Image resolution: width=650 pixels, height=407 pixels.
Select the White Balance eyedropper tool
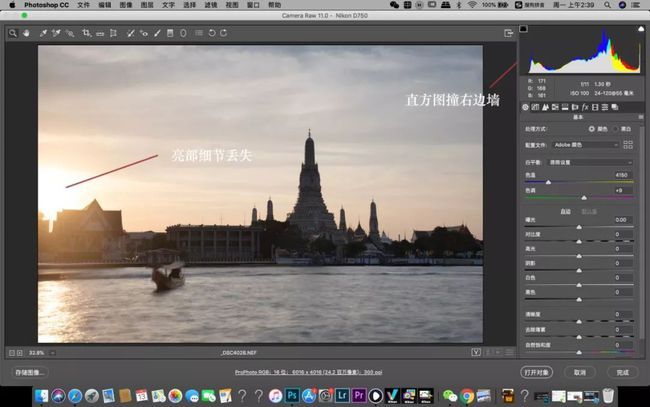pos(43,33)
